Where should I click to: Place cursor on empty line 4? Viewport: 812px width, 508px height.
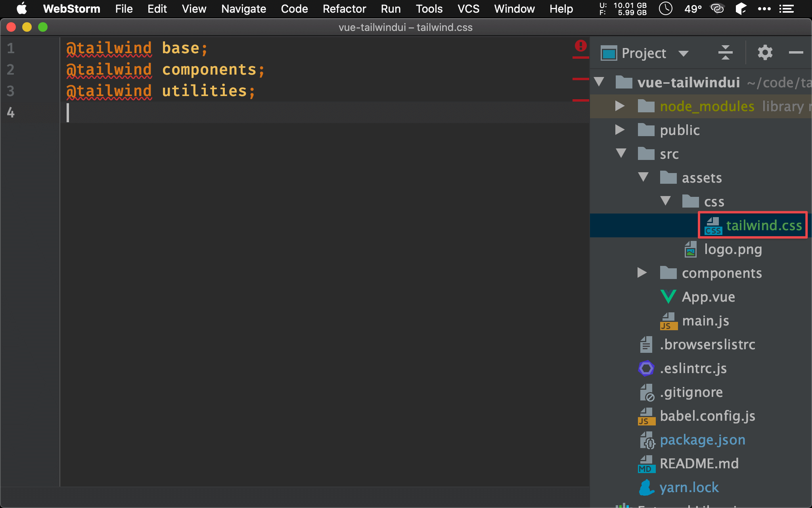[x=324, y=113]
